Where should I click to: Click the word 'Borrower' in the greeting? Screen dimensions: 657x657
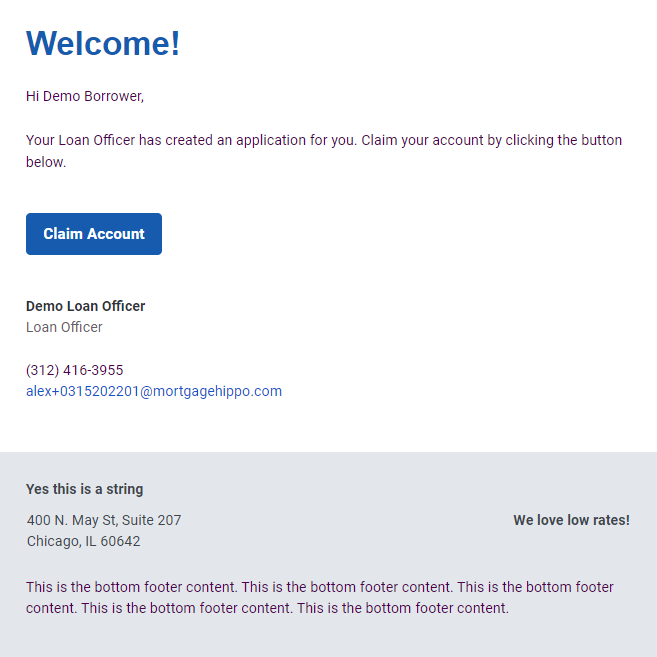114,96
